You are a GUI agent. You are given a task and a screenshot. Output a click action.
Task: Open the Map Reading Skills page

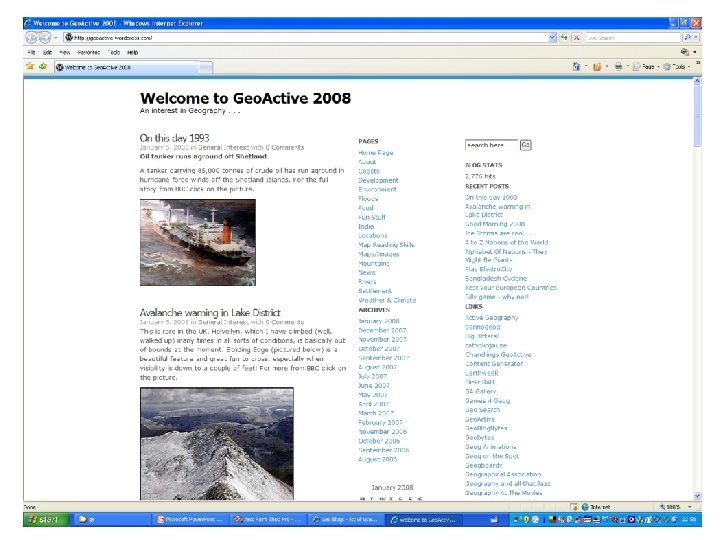(x=386, y=245)
